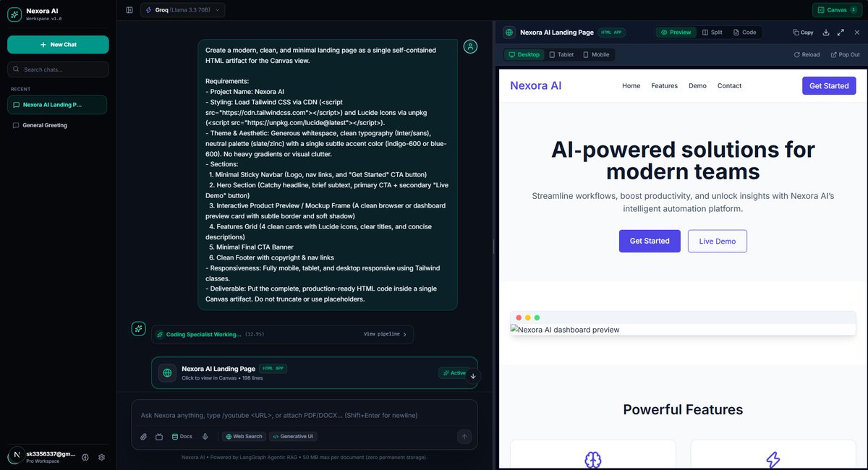Open the Nexora AI Landing Page artifact card

[x=315, y=372]
